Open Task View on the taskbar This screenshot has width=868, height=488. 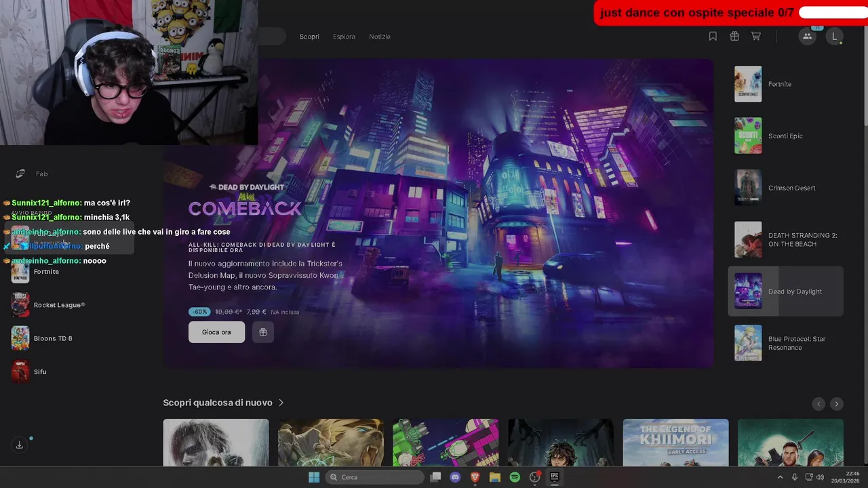[x=436, y=477]
